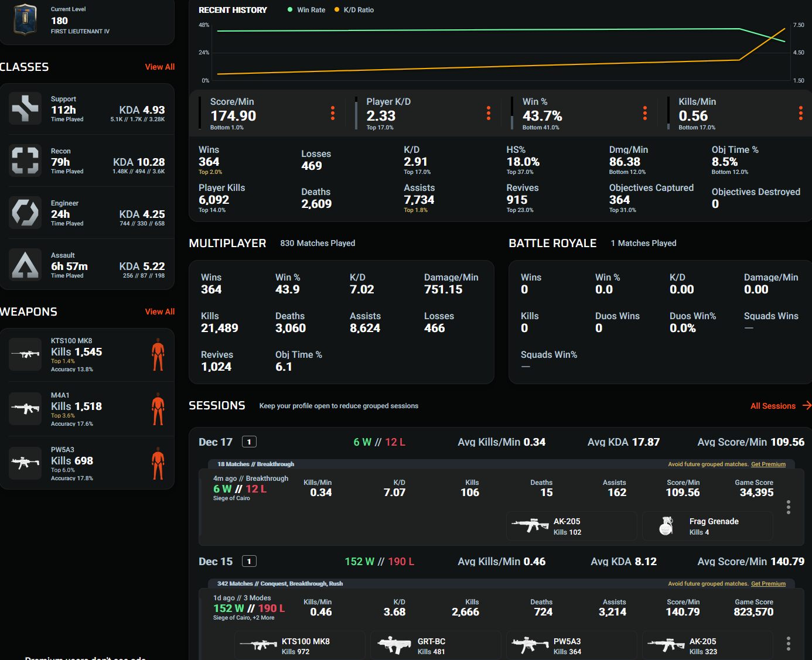Open the Frag Grenade icon in Dec 17 session

pyautogui.click(x=666, y=526)
